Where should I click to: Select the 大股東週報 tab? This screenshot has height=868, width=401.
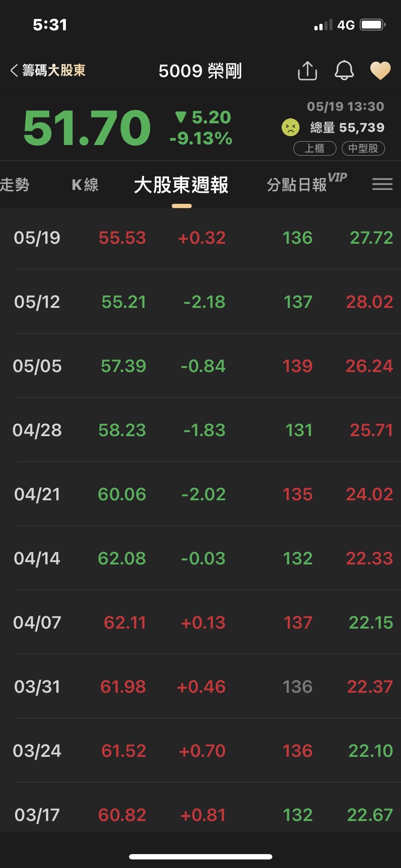[181, 185]
